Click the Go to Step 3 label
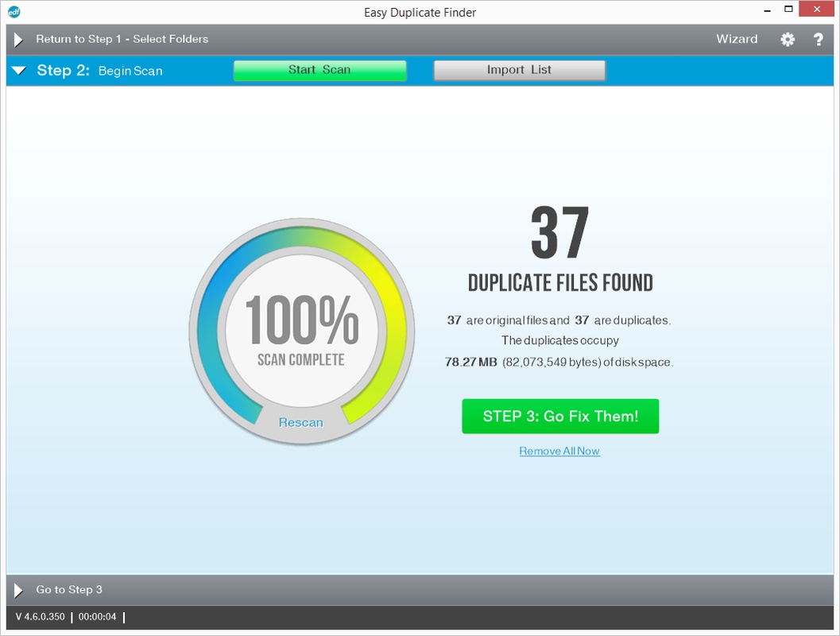 tap(69, 589)
